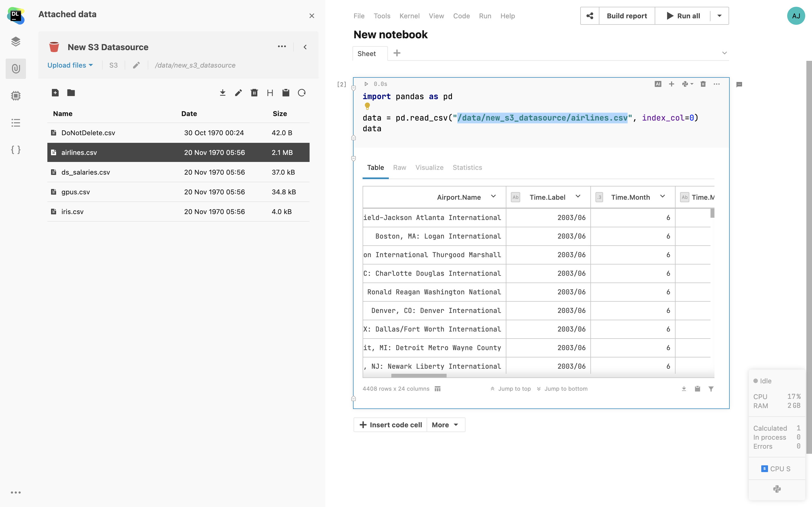Open the Attached data paperclip sidebar icon
This screenshot has height=507, width=812.
(16, 69)
